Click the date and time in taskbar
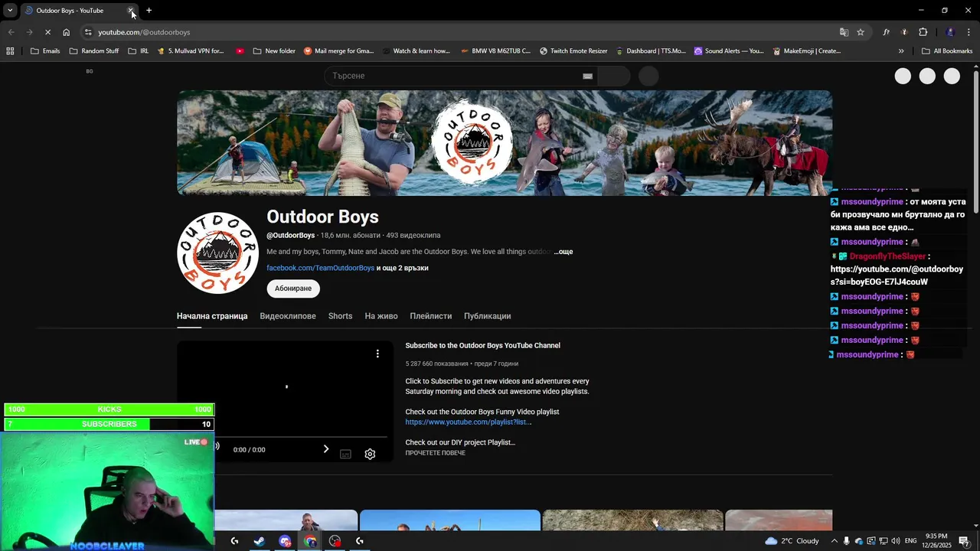Image resolution: width=980 pixels, height=551 pixels. [x=936, y=541]
